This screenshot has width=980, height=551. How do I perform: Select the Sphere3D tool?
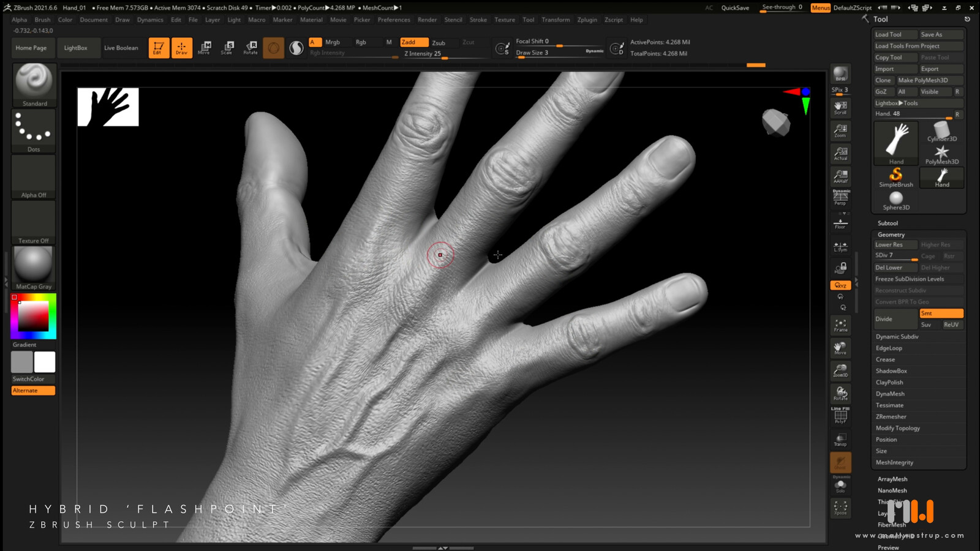tap(896, 200)
